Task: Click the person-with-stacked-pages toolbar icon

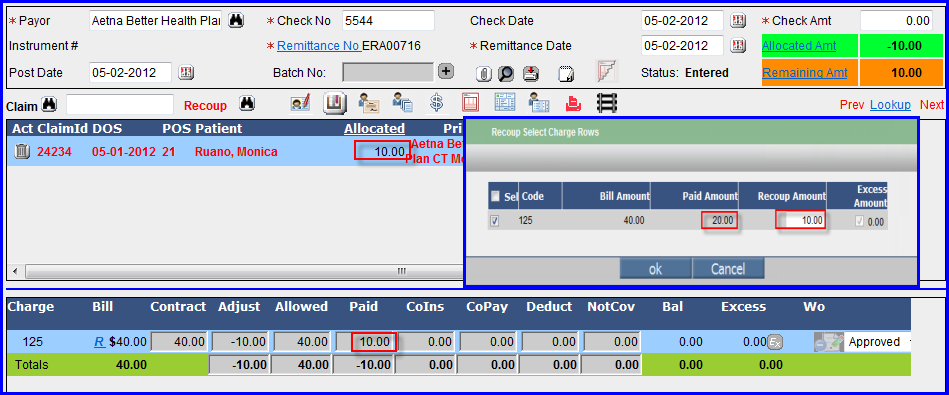Action: pyautogui.click(x=402, y=103)
